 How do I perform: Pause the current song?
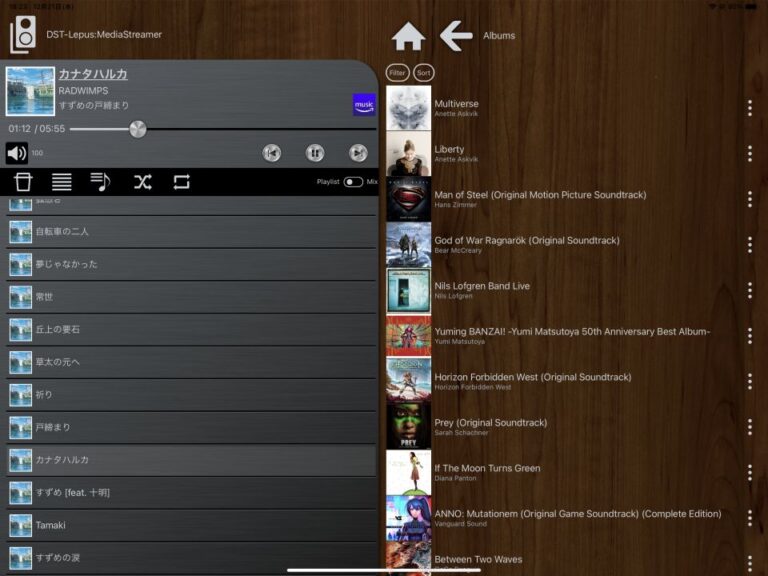(x=315, y=153)
